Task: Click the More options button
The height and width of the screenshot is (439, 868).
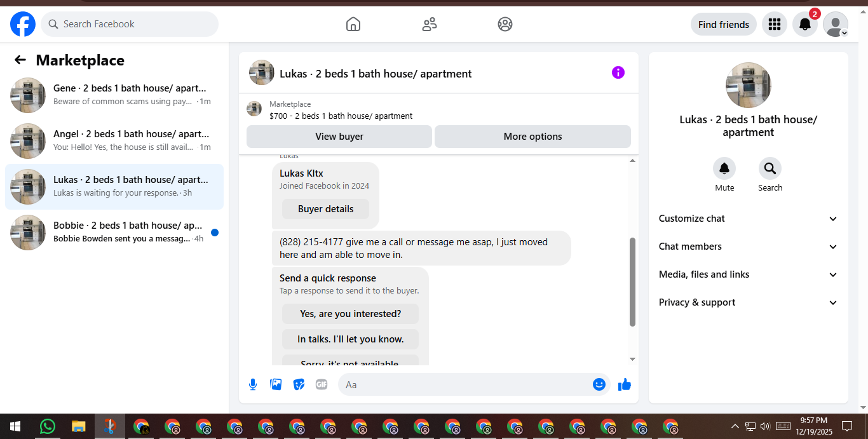Action: pyautogui.click(x=532, y=137)
